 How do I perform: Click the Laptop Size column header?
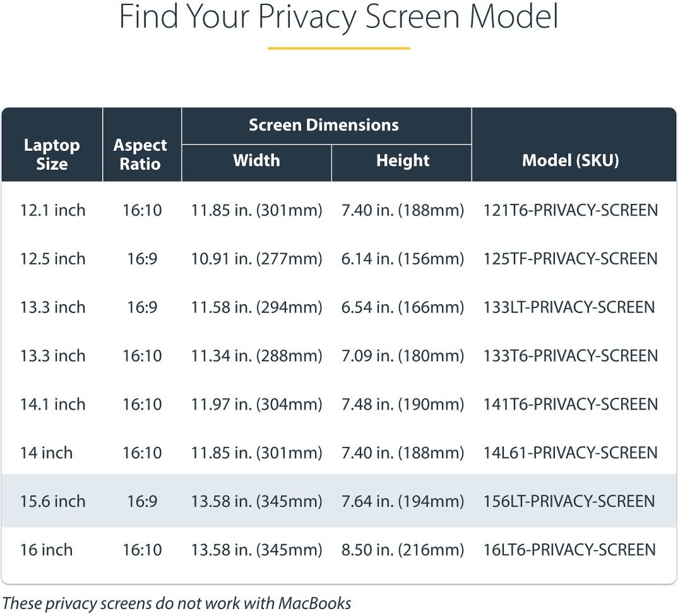pyautogui.click(x=52, y=155)
